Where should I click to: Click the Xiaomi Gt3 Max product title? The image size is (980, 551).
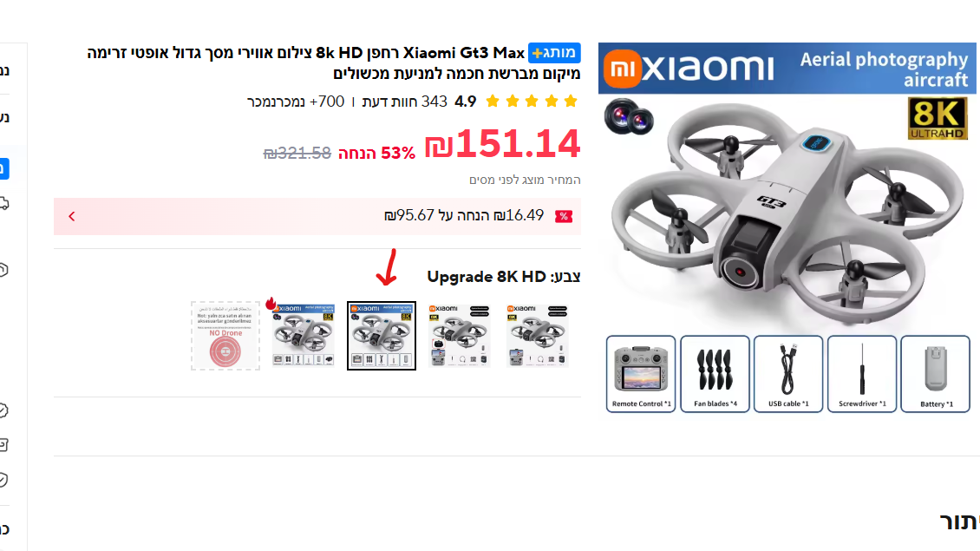pos(334,63)
